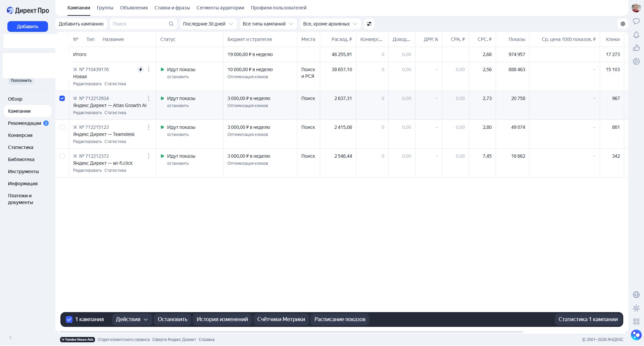Viewport: 644px width, 346px height.
Task: Click campaign type icon beside № 710439176
Action: click(75, 69)
